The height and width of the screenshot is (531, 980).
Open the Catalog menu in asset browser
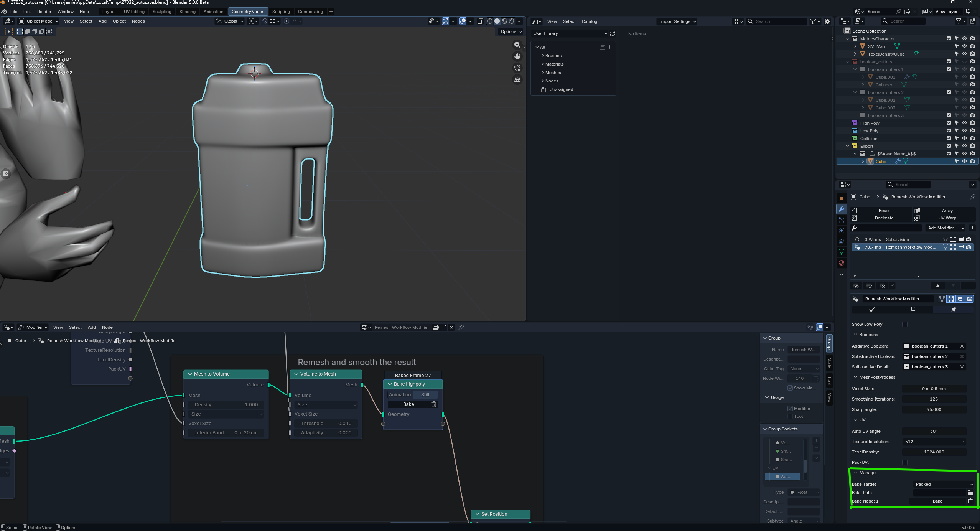pyautogui.click(x=589, y=21)
